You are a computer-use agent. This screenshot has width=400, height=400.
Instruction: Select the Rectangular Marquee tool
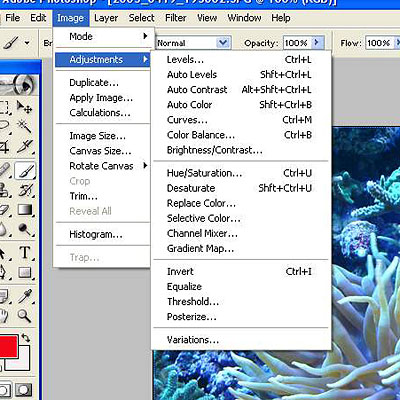pos(5,107)
